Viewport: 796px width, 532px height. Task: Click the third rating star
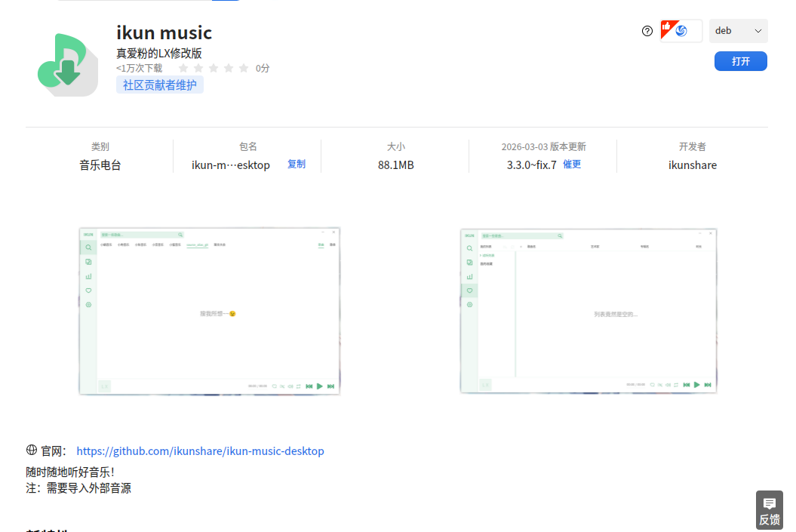pos(214,68)
